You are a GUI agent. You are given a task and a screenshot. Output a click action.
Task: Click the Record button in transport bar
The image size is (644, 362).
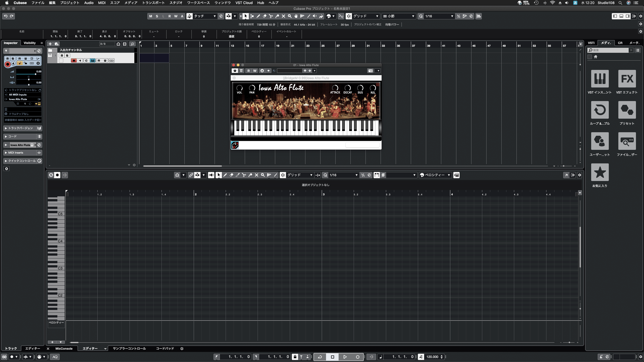point(358,357)
